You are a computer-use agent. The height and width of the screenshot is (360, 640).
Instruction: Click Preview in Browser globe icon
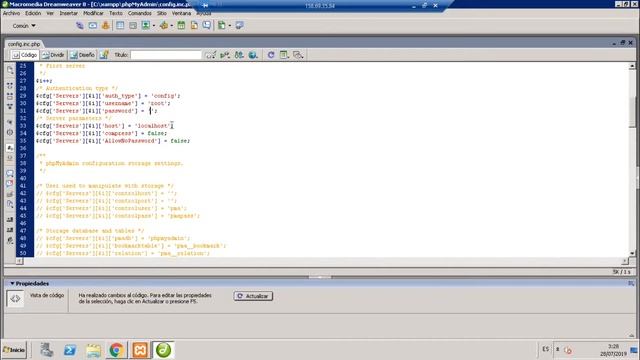253,55
